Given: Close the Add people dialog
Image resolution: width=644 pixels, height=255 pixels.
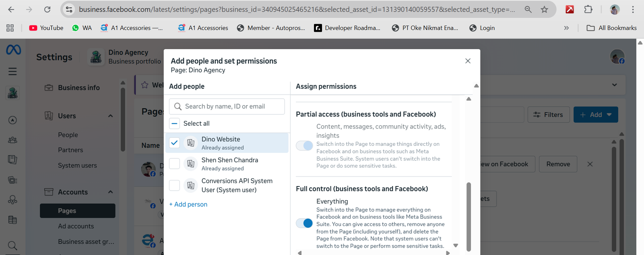Looking at the screenshot, I should point(468,61).
